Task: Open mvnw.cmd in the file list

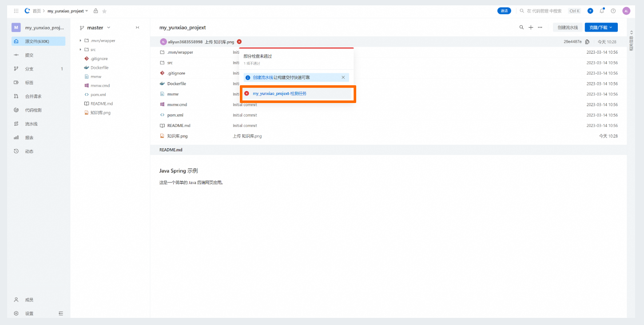Action: 177,104
